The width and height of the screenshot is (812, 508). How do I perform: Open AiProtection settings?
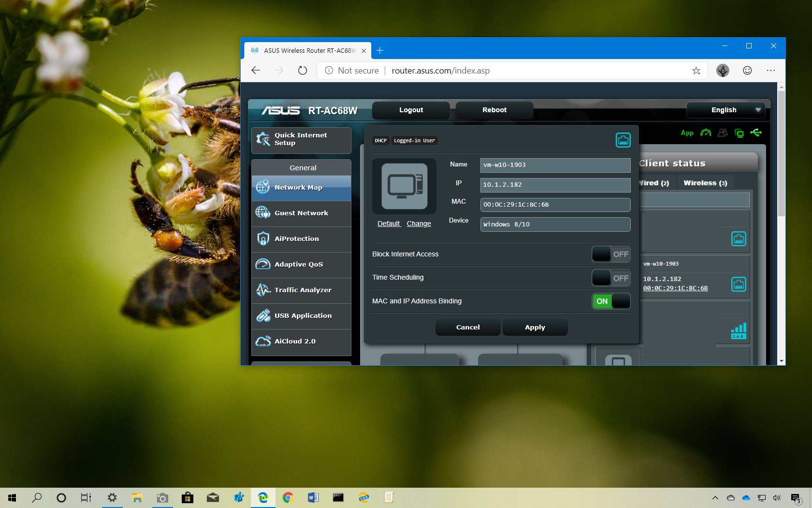tap(301, 239)
